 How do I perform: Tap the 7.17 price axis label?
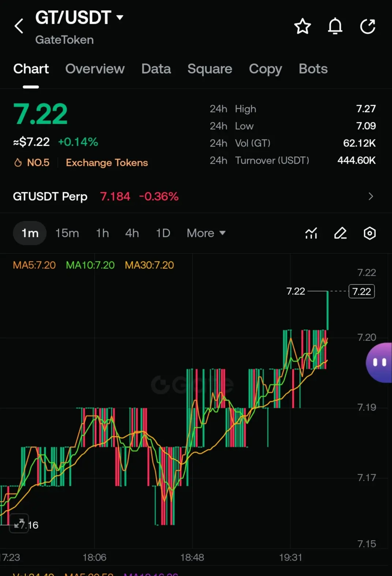(367, 477)
